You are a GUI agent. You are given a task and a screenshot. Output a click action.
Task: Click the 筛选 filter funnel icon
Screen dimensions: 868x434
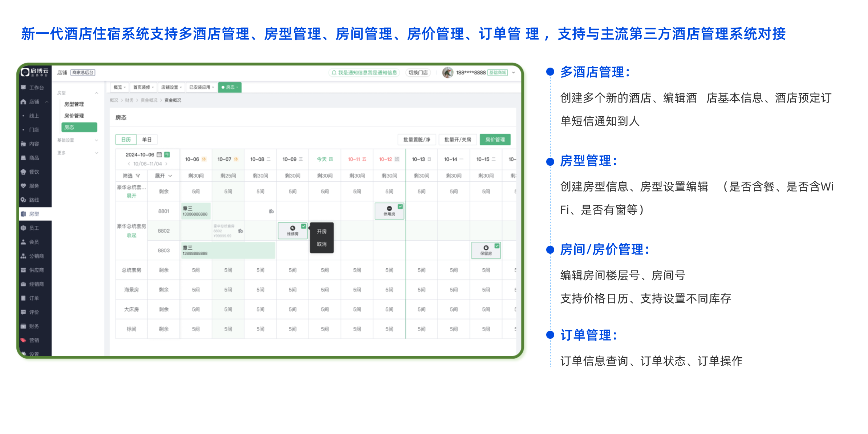coord(138,176)
